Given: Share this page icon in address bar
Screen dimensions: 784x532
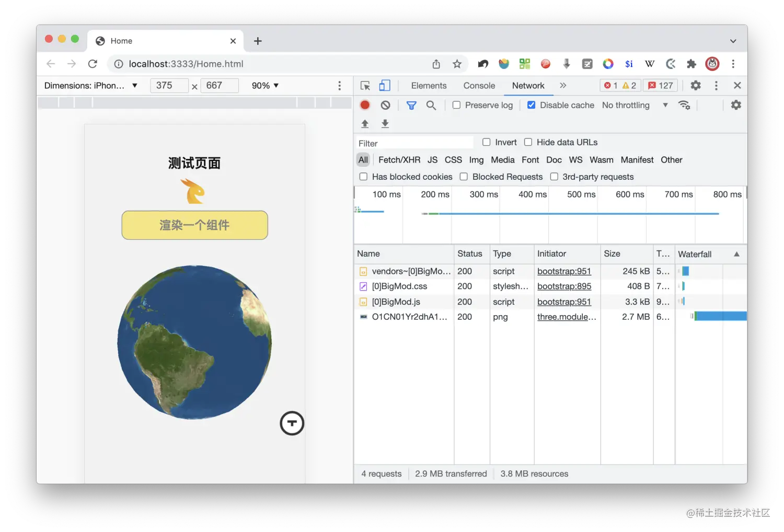Looking at the screenshot, I should 436,64.
